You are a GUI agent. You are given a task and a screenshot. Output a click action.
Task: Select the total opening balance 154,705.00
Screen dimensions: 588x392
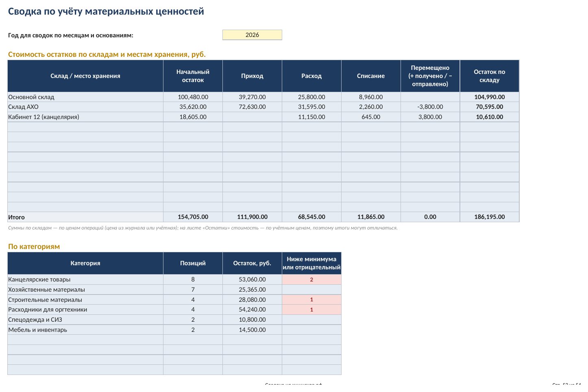(193, 217)
